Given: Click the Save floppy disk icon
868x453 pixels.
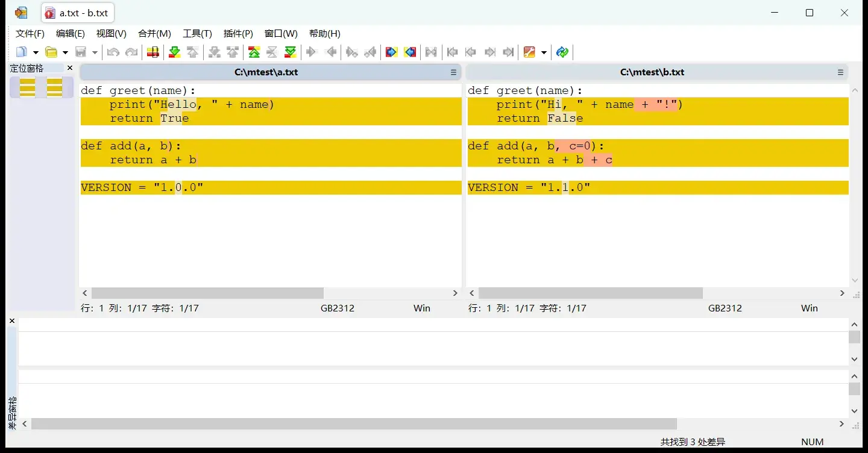Looking at the screenshot, I should click(x=81, y=52).
